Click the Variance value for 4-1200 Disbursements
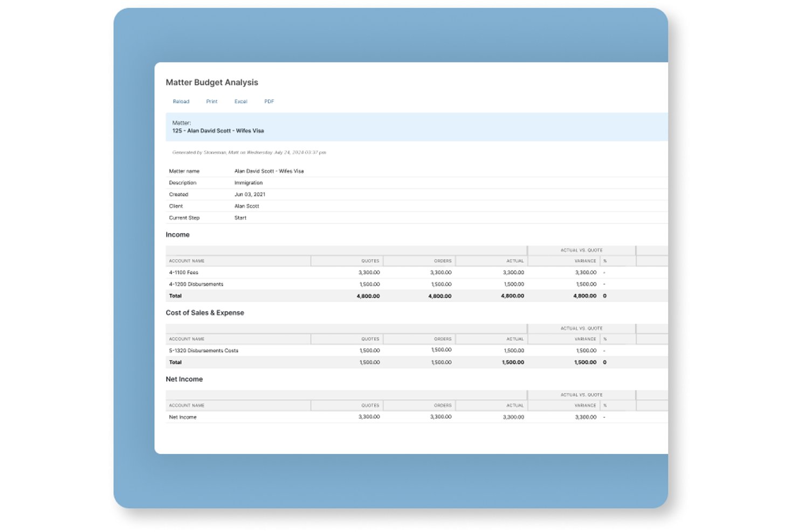The image size is (798, 532). 586,285
